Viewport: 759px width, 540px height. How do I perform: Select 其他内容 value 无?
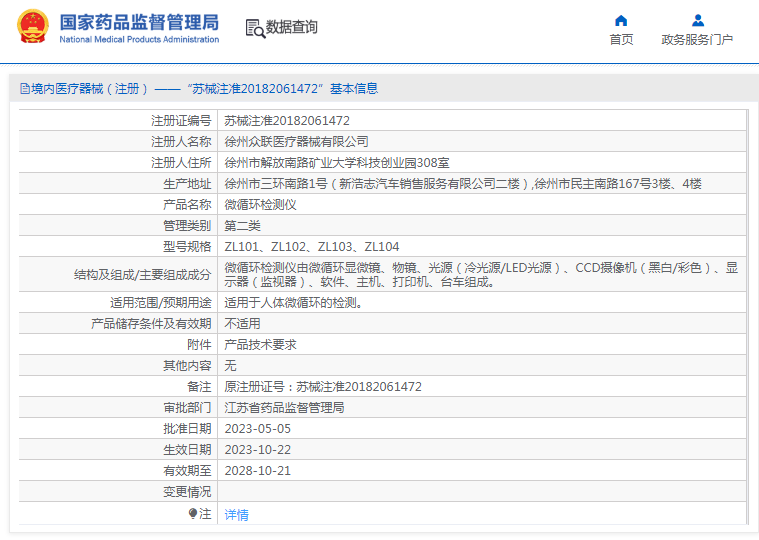[230, 366]
